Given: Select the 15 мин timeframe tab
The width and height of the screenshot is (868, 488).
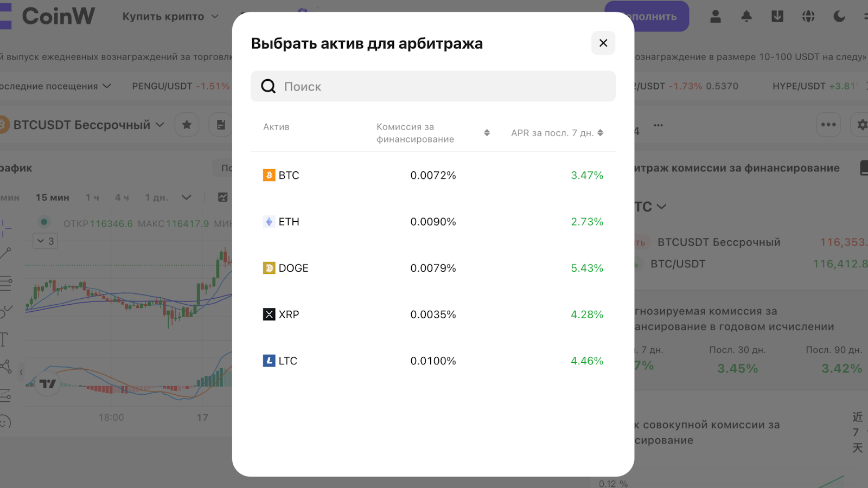Looking at the screenshot, I should pos(53,197).
